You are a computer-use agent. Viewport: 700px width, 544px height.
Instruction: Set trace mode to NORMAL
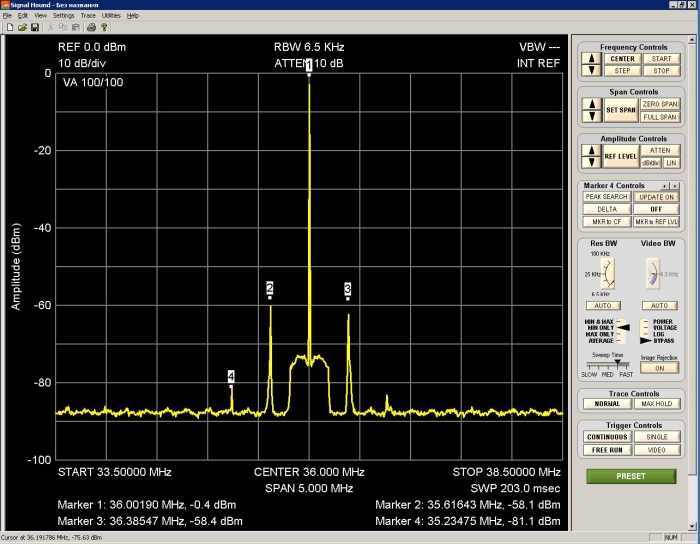coord(607,404)
